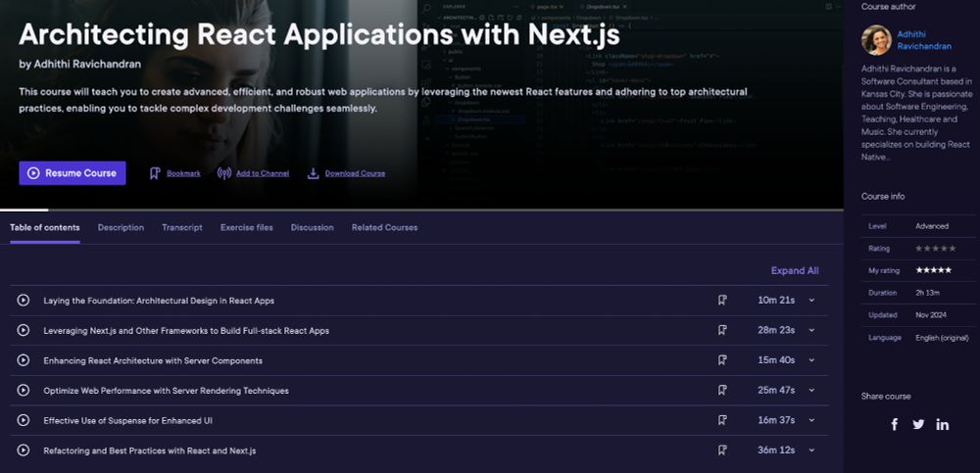980x473 pixels.
Task: Click the 28m 23s duration
Action: [x=776, y=330]
